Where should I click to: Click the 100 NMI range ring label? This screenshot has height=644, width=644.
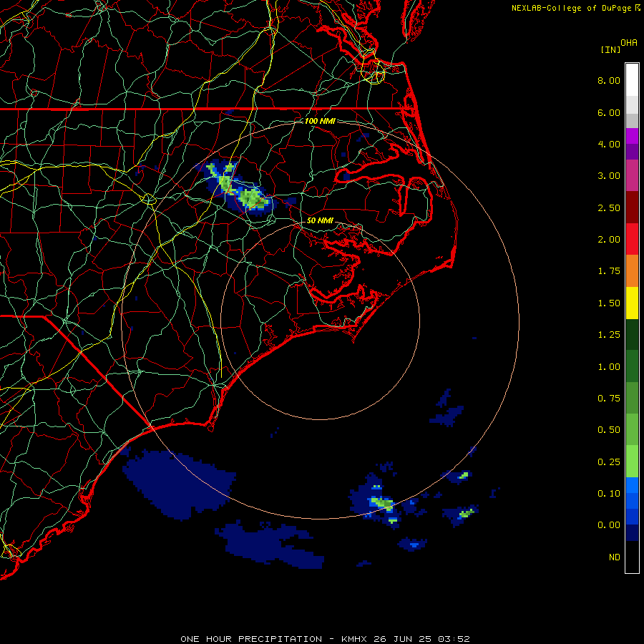click(320, 121)
